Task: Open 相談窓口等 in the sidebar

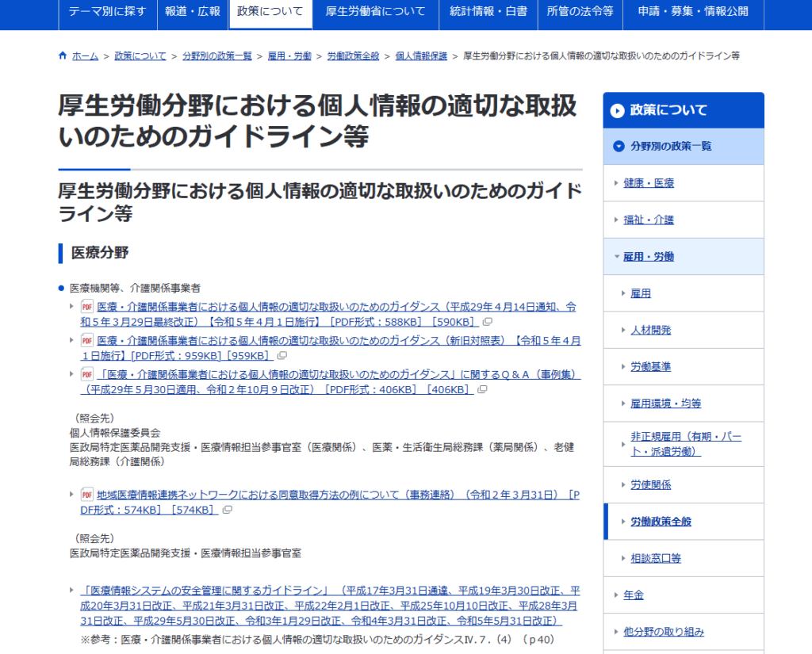Action: pos(655,558)
